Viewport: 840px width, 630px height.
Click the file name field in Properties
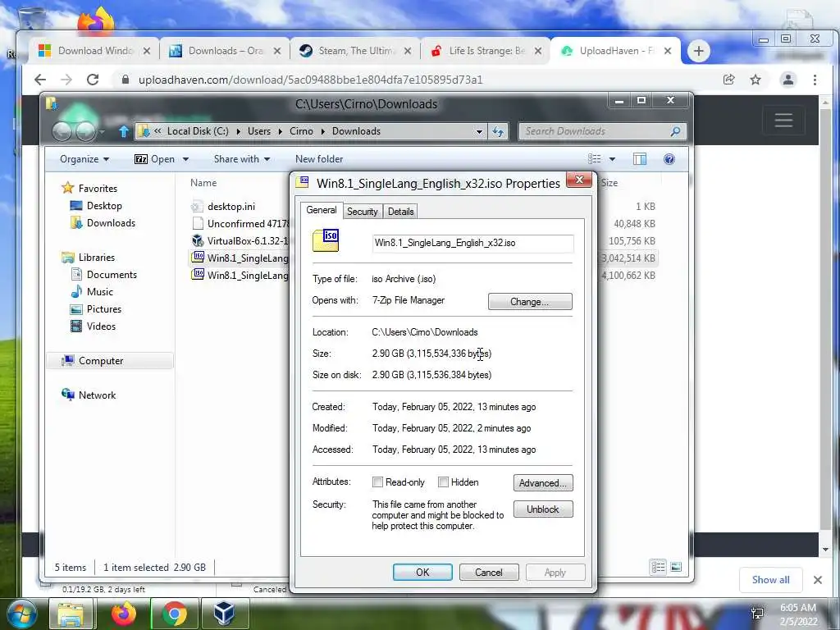coord(473,243)
